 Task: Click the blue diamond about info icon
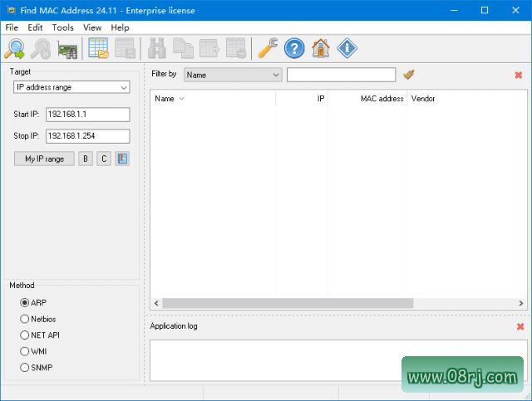(347, 49)
